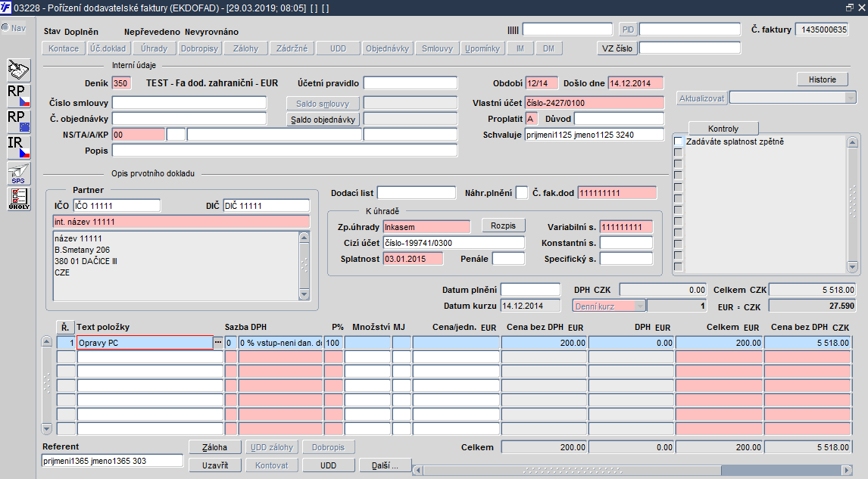This screenshot has width=868, height=479.
Task: Click the Uzavřít button
Action: [215, 465]
